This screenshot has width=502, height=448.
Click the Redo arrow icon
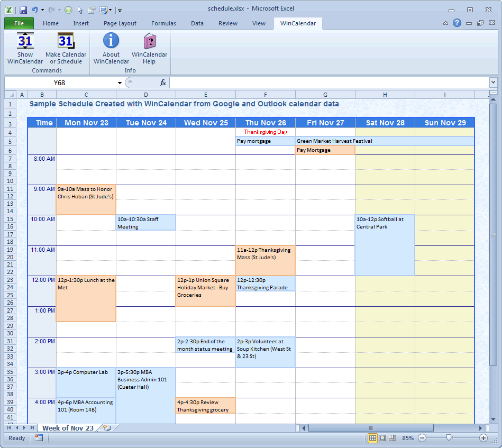pos(51,10)
